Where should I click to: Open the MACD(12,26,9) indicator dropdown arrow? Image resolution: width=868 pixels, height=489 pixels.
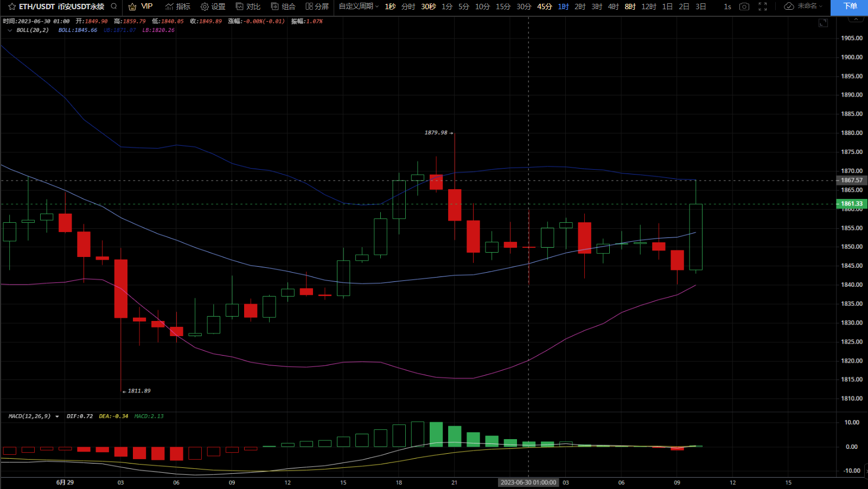coord(57,416)
